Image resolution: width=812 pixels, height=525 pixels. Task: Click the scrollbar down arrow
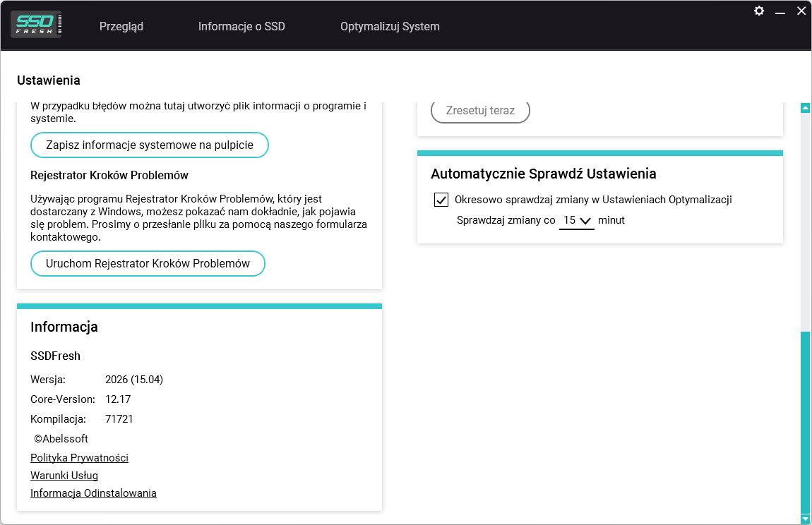(805, 518)
